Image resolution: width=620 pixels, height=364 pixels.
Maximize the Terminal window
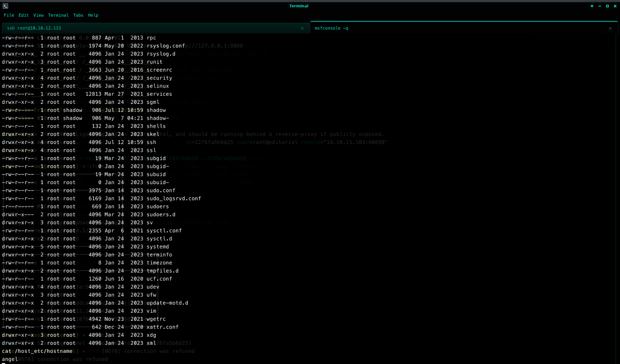(x=607, y=6)
